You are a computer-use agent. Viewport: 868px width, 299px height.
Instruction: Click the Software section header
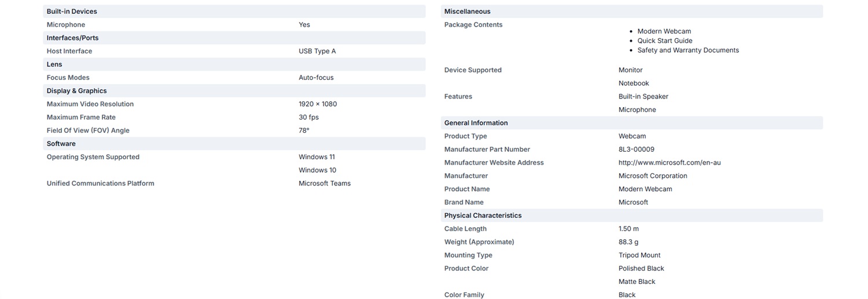pos(234,144)
